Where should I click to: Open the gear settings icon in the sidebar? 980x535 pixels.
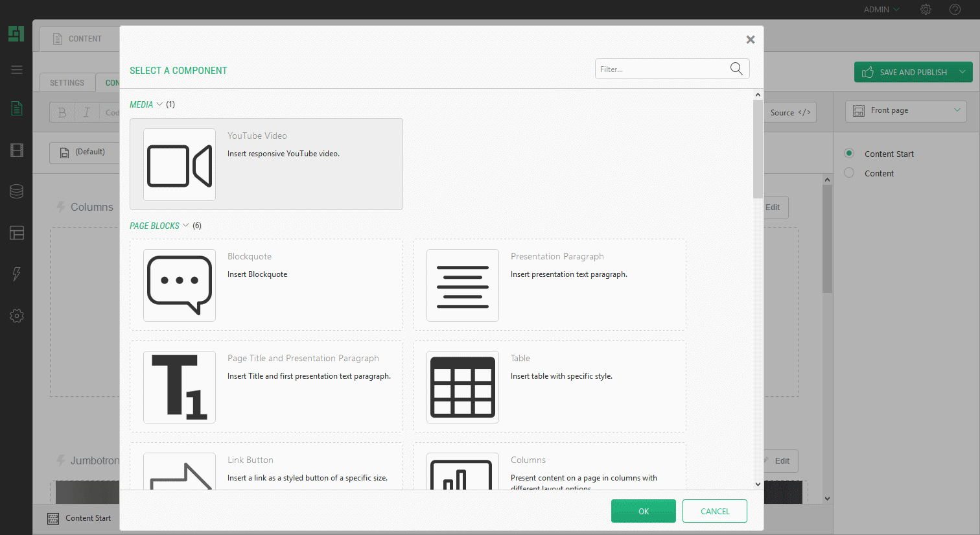pos(16,316)
